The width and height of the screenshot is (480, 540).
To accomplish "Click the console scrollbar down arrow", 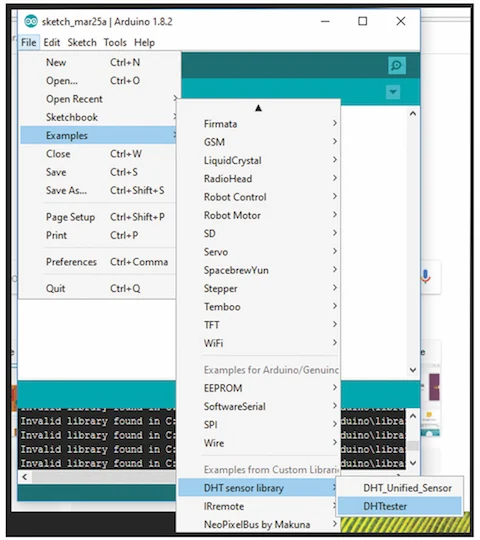I will click(x=413, y=463).
